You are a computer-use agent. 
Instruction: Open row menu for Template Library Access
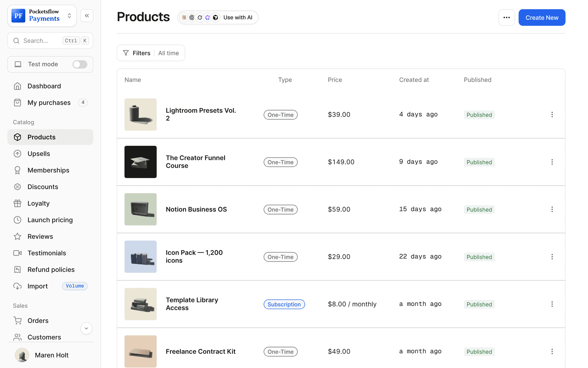tap(552, 304)
